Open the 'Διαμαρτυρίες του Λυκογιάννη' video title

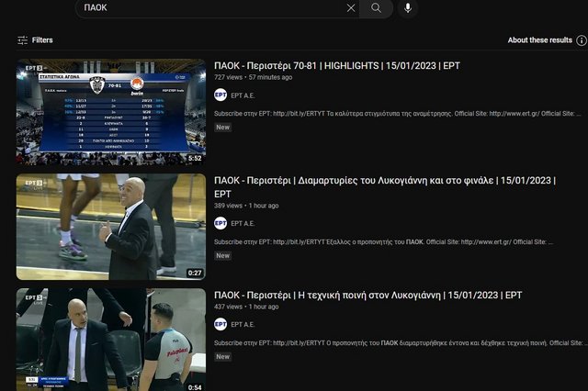[385, 187]
